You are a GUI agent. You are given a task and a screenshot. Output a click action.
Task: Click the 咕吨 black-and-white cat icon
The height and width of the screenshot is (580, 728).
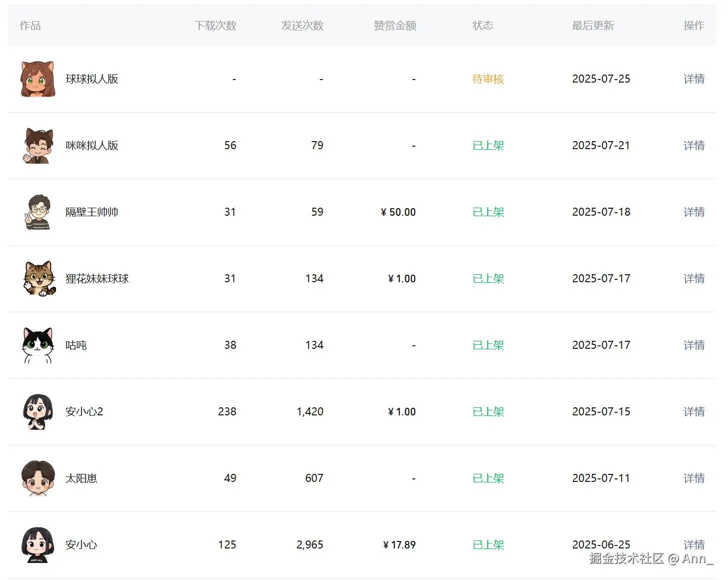38,345
